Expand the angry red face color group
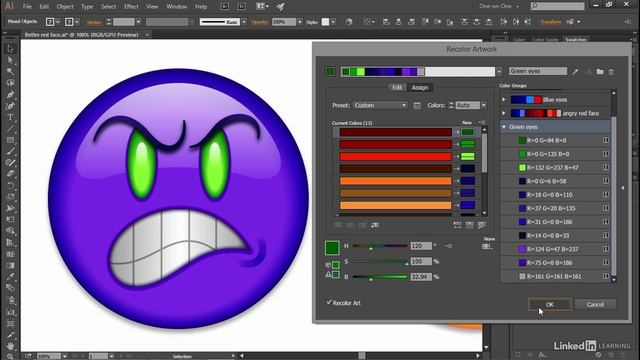This screenshot has width=640, height=360. point(504,113)
